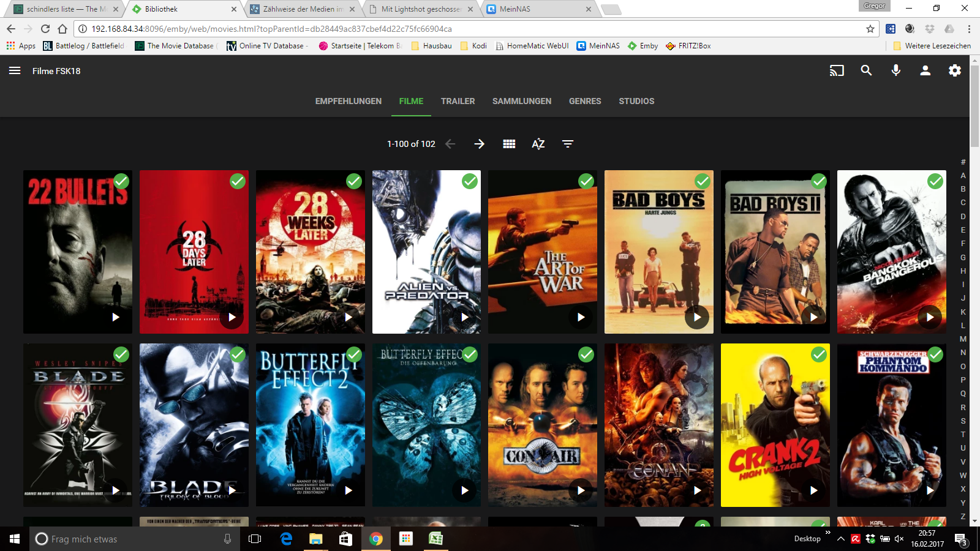The image size is (980, 551).
Task: Open the AZ sort options
Action: (x=538, y=144)
